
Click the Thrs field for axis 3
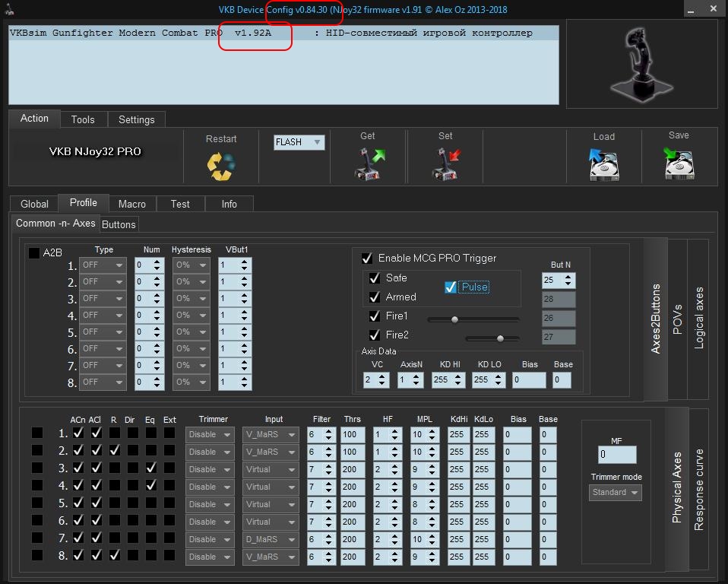click(x=353, y=469)
